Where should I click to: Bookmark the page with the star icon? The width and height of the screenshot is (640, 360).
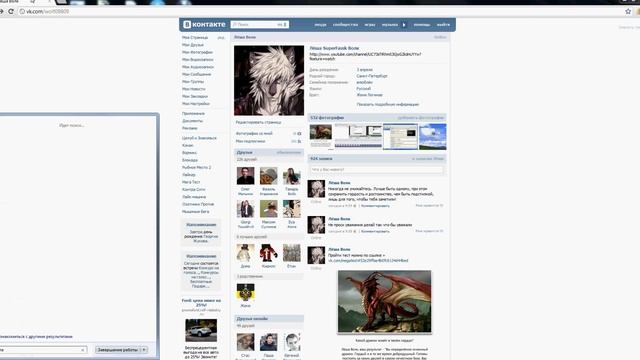[628, 11]
